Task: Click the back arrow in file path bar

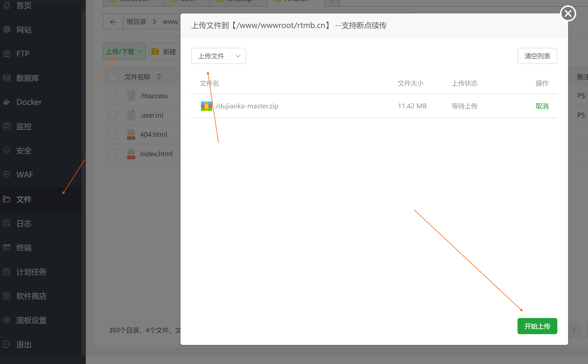Action: (x=113, y=22)
